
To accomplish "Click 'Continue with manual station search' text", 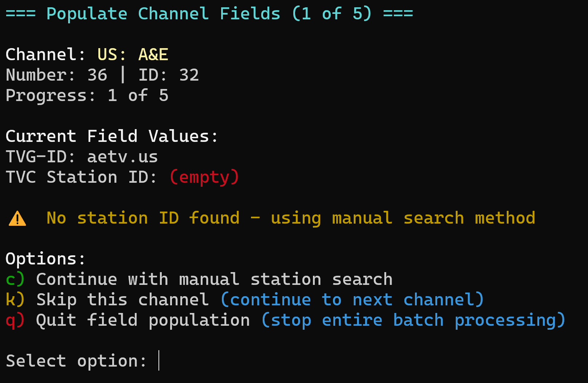I will [214, 279].
